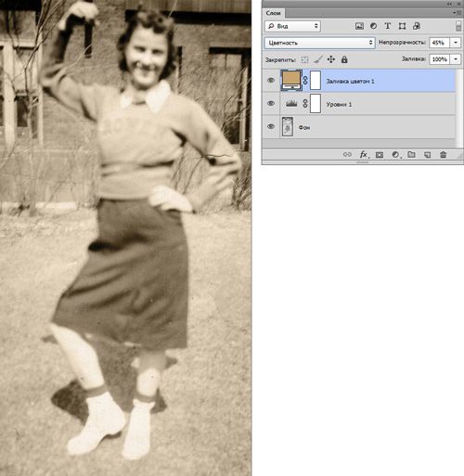The image size is (464, 476).
Task: Filter layers by pixel type
Action: pos(359,26)
